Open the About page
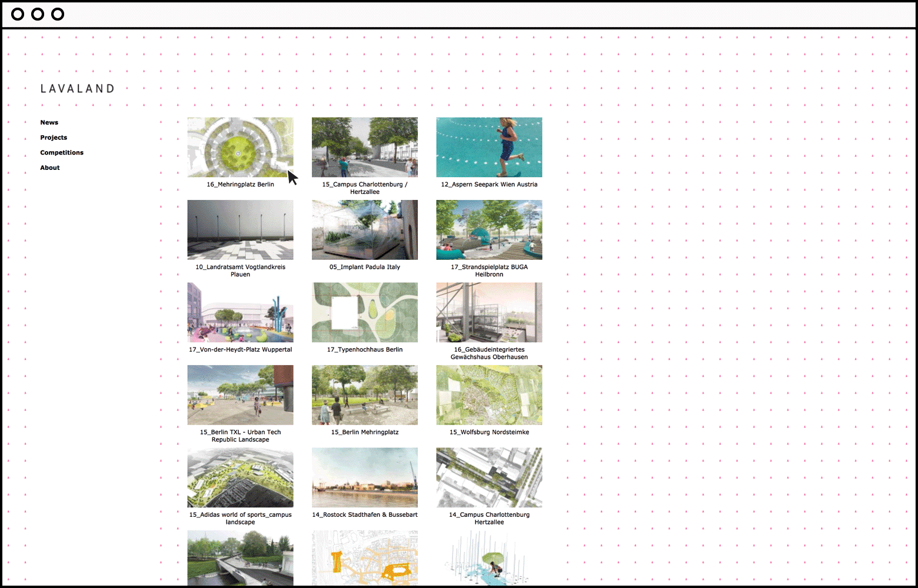918x588 pixels. point(50,168)
